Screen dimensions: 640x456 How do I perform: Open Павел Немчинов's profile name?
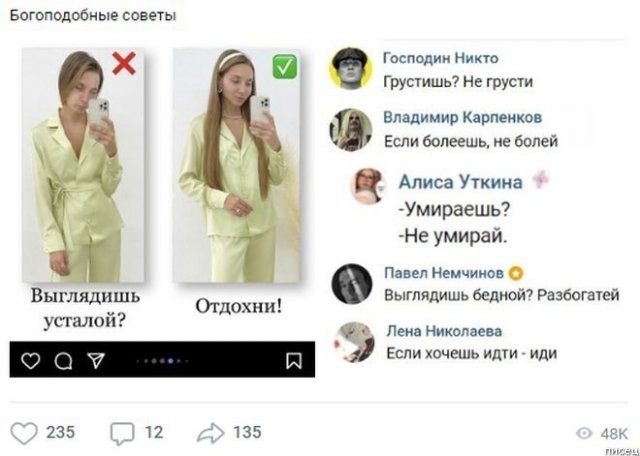tap(444, 274)
